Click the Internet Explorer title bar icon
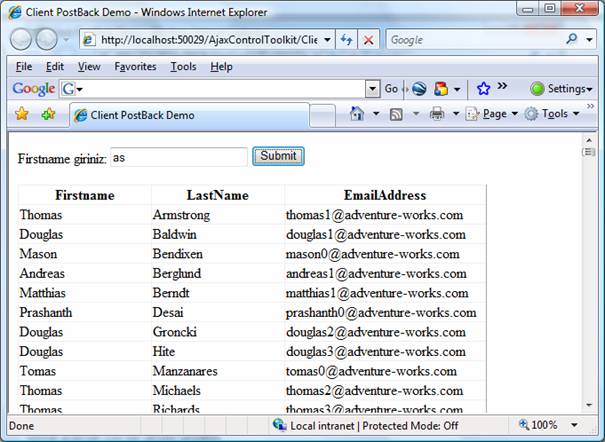The width and height of the screenshot is (605, 442). 15,12
